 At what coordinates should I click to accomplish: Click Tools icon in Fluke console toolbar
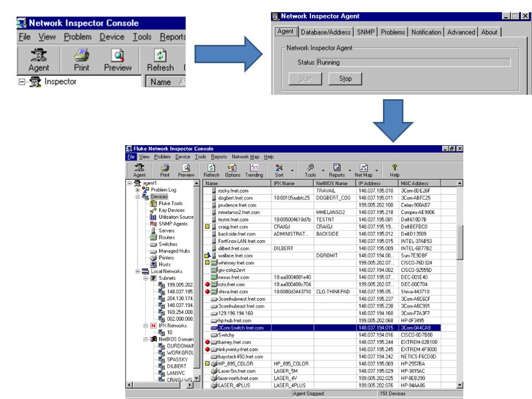(310, 171)
